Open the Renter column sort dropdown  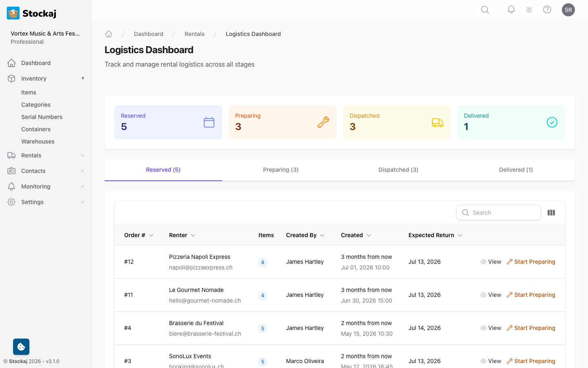[x=193, y=235]
